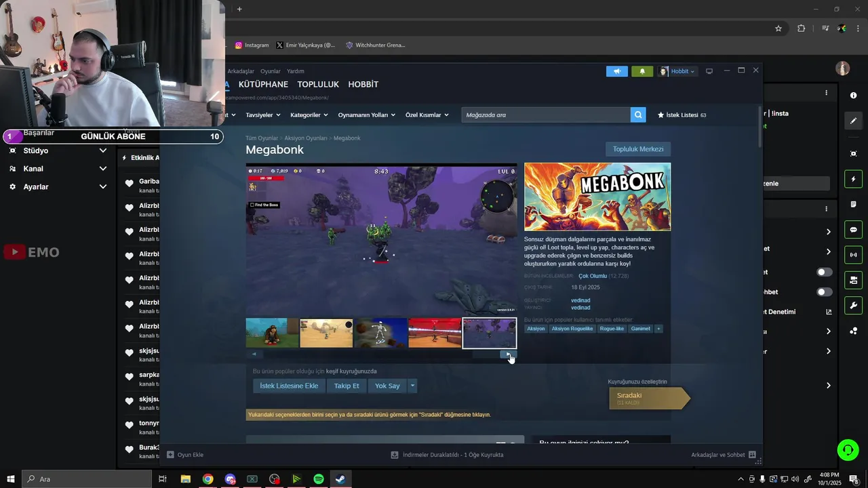
Task: Open the Oyunlar menu in Steam
Action: tap(271, 71)
